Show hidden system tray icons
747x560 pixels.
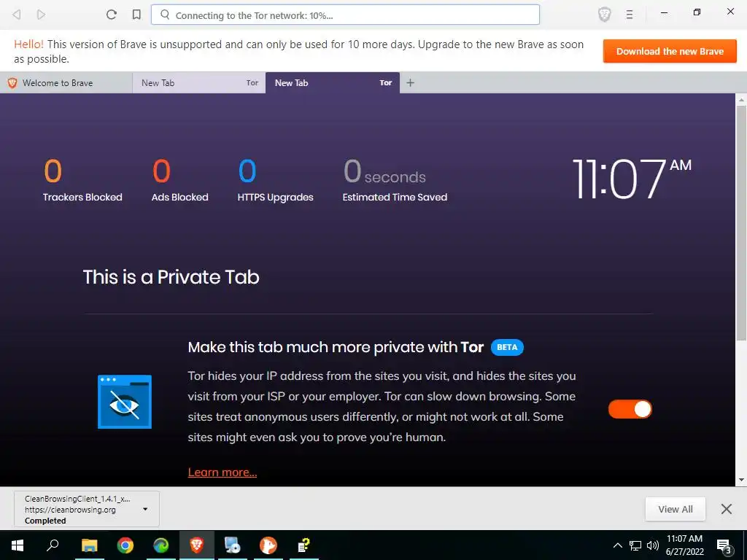[617, 545]
